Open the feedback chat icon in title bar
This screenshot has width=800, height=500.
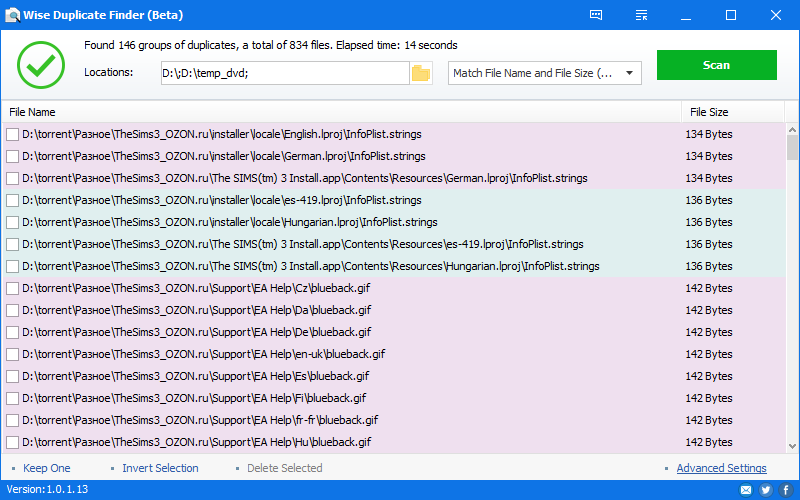pyautogui.click(x=596, y=15)
